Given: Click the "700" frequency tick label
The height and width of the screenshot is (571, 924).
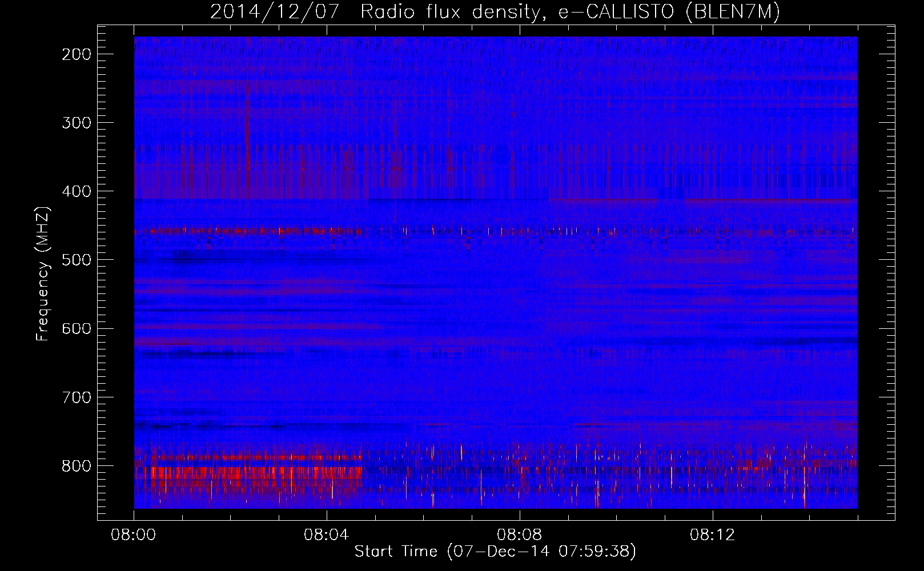Looking at the screenshot, I should coord(77,397).
